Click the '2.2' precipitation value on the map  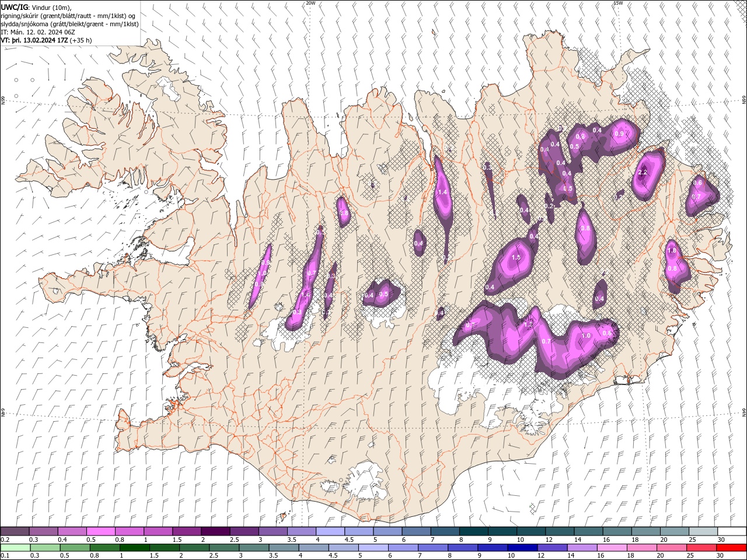tap(643, 172)
